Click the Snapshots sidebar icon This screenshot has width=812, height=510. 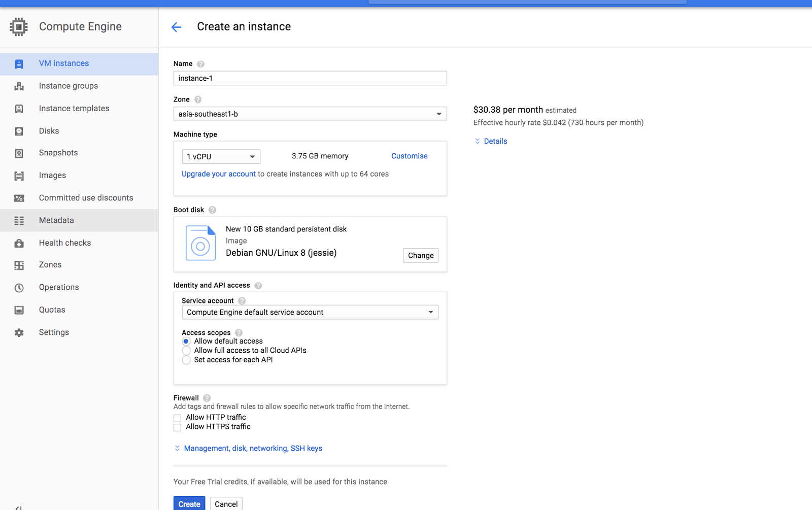pyautogui.click(x=19, y=153)
